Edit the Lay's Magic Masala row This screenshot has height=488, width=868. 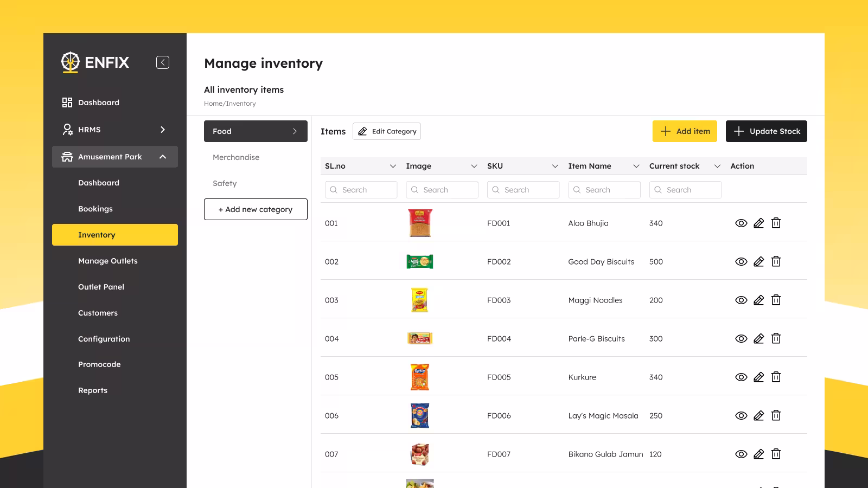pos(758,415)
